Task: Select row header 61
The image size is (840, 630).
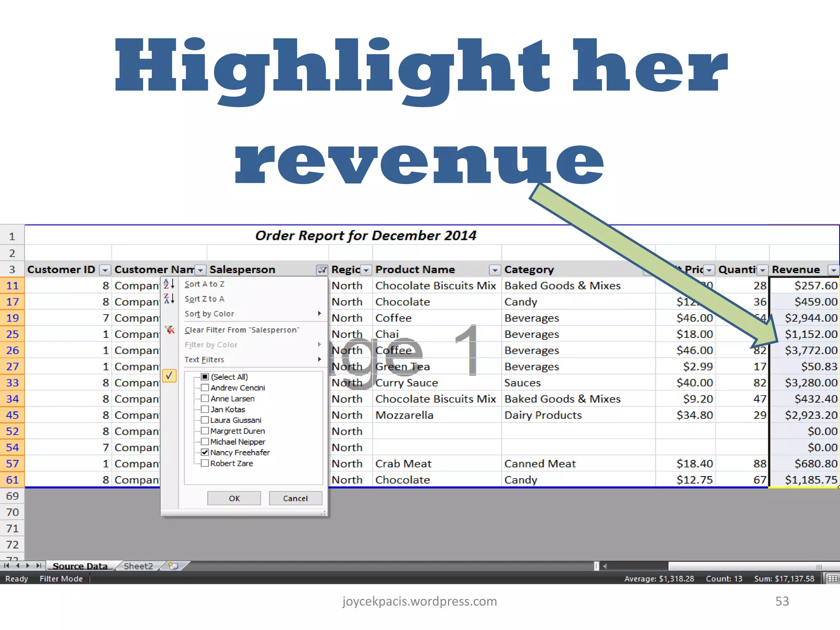Action: pyautogui.click(x=12, y=479)
